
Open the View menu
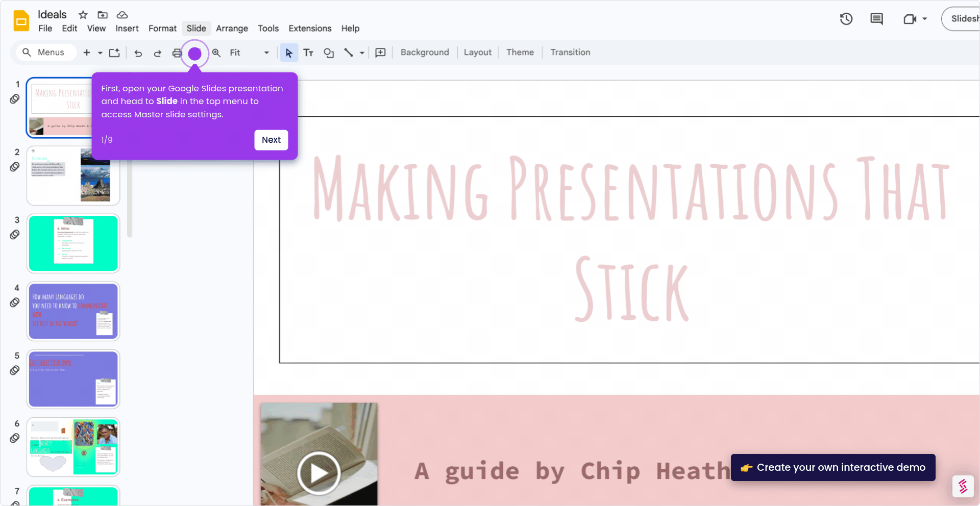click(x=96, y=29)
